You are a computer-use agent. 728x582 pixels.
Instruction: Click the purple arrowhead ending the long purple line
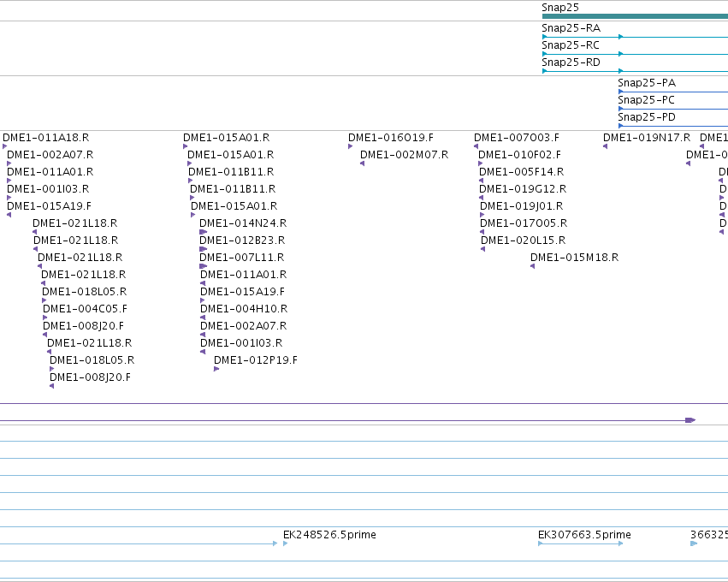point(690,420)
